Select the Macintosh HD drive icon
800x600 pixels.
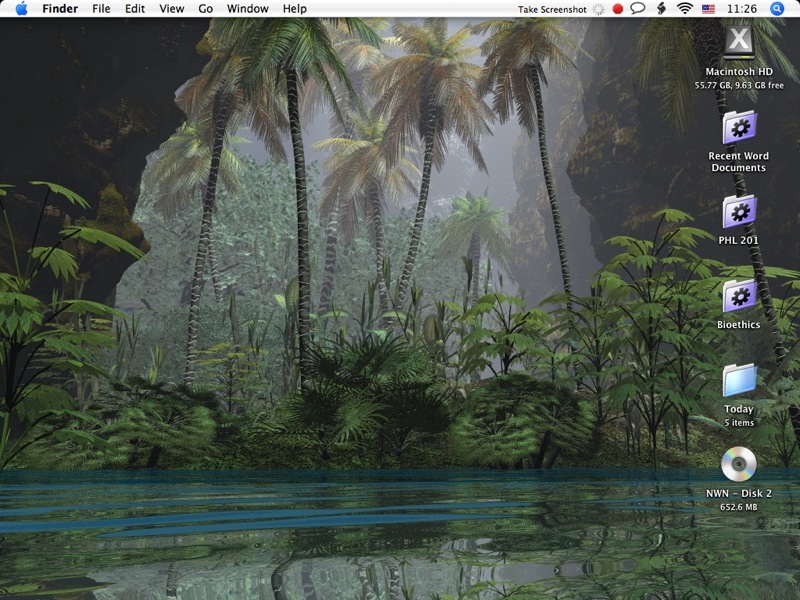click(739, 41)
